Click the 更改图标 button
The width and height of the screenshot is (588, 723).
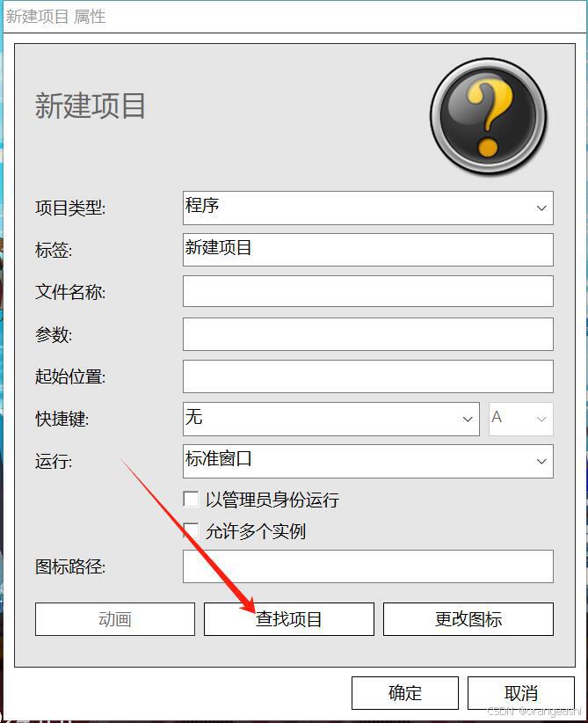point(468,619)
